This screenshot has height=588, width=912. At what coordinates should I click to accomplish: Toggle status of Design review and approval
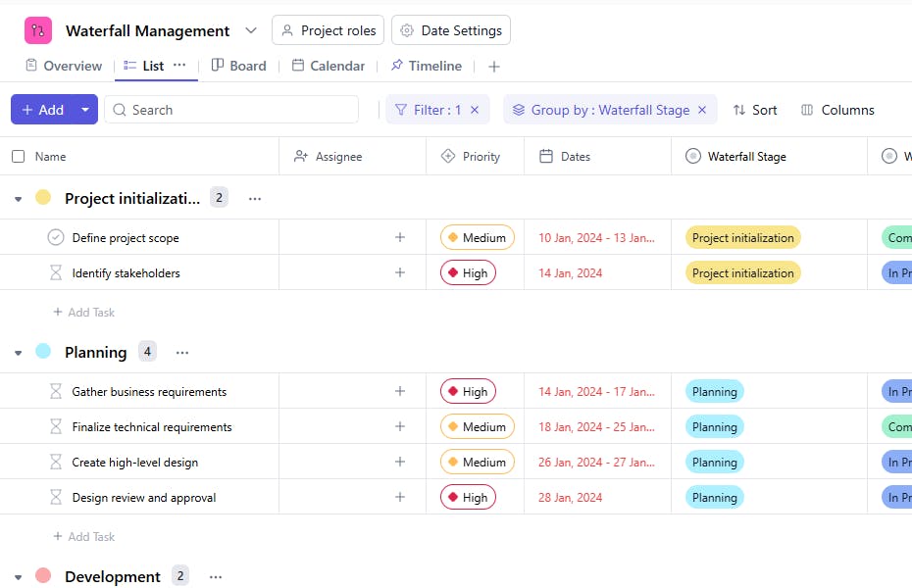(56, 497)
